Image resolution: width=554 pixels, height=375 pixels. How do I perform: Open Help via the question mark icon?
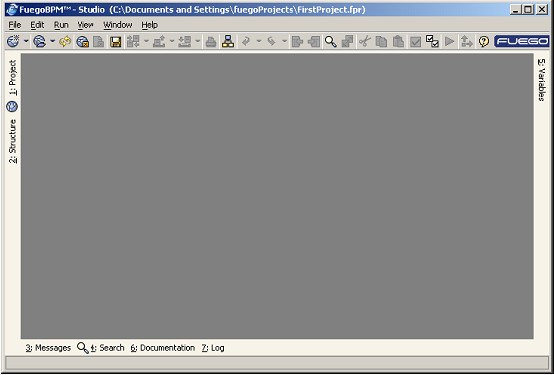pyautogui.click(x=483, y=42)
